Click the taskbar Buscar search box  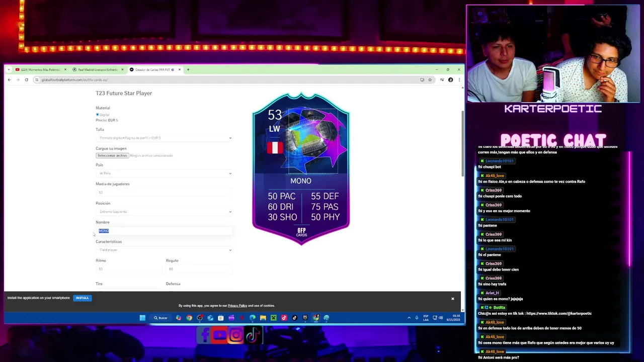click(x=161, y=318)
